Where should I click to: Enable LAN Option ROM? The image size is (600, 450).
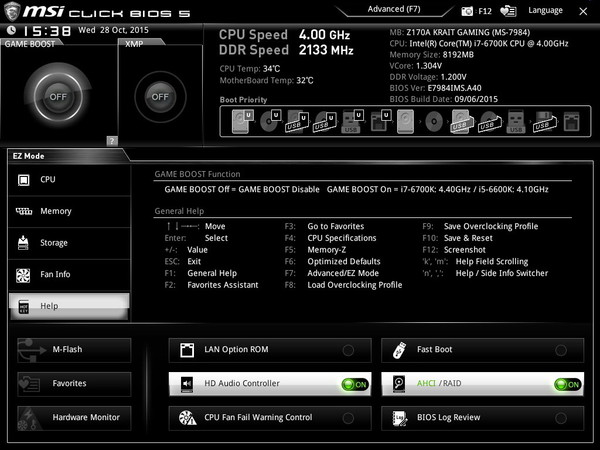(x=270, y=350)
